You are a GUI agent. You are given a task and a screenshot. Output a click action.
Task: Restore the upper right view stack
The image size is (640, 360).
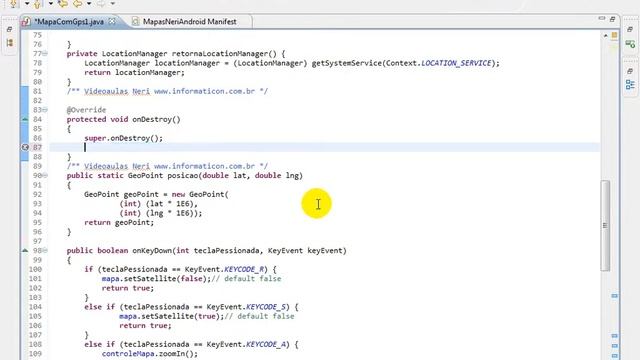click(x=630, y=29)
